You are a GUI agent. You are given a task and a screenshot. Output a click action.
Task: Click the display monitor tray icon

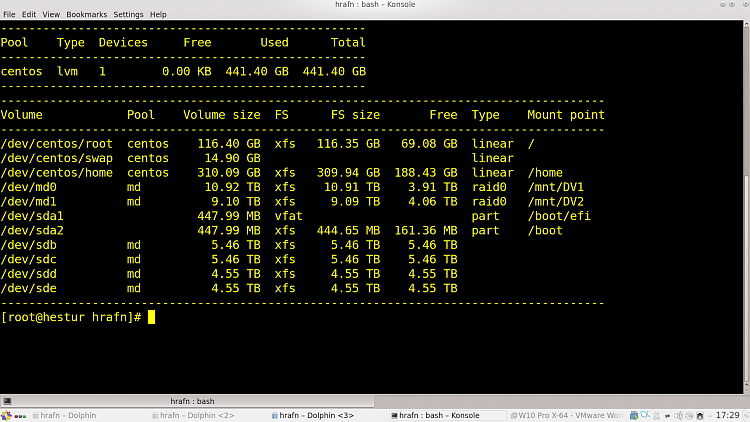tap(634, 415)
